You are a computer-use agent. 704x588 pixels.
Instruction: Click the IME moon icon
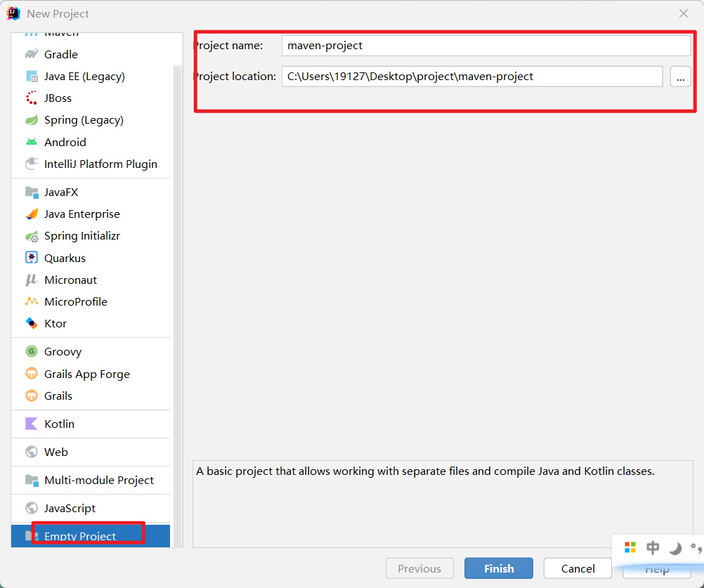[675, 548]
